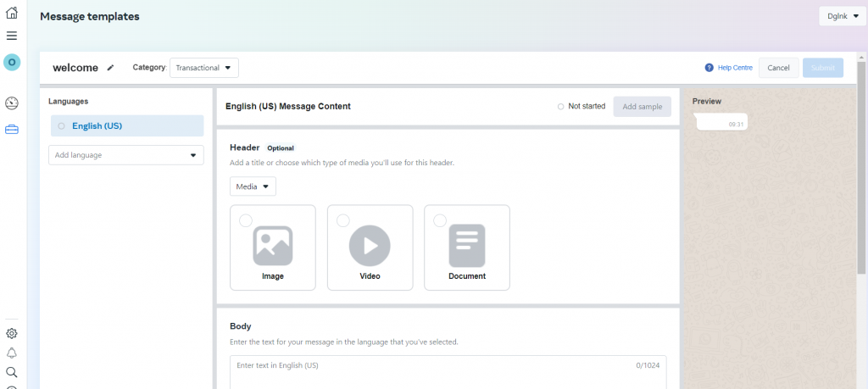Select the Document page icon

(467, 246)
